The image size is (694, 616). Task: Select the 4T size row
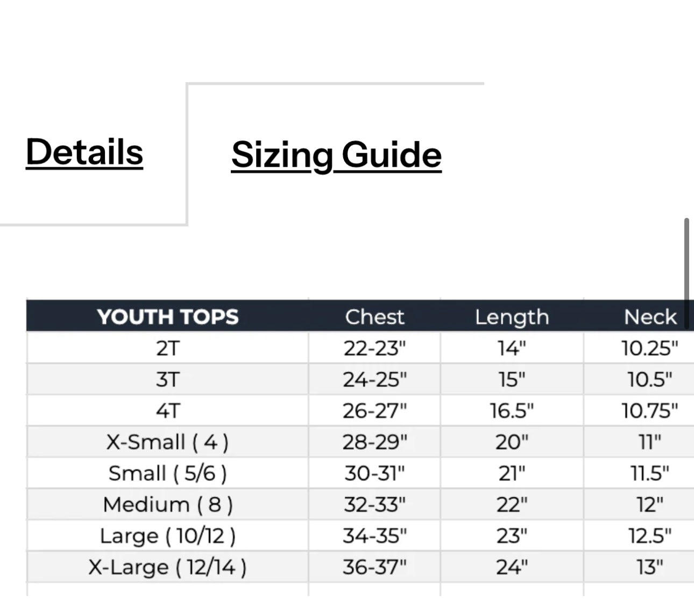point(167,409)
